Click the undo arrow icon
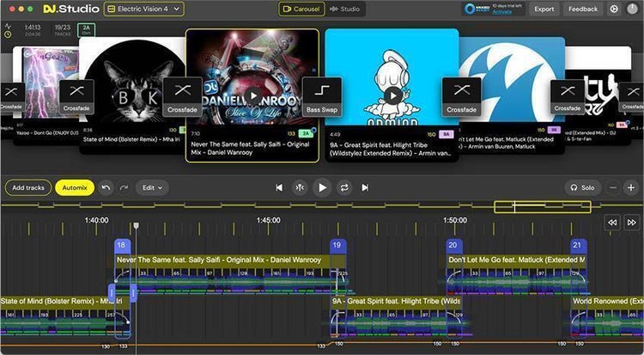Screen dimensions: 644x355 click(106, 187)
